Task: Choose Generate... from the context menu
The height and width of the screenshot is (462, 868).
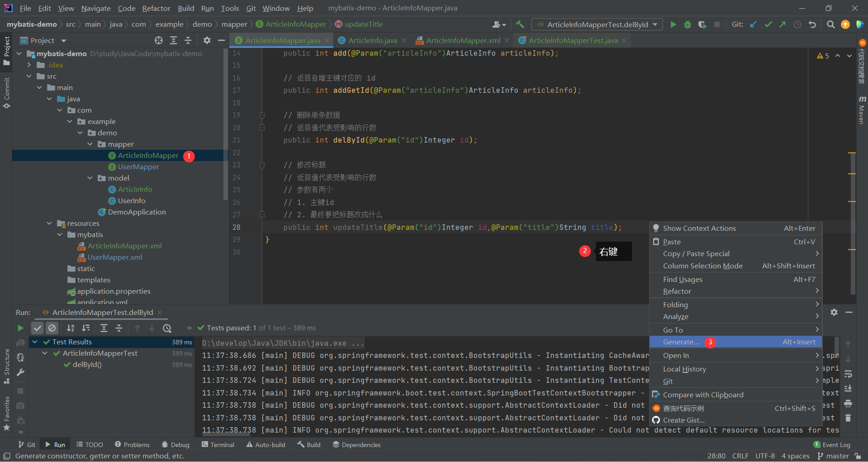Action: 736,342
